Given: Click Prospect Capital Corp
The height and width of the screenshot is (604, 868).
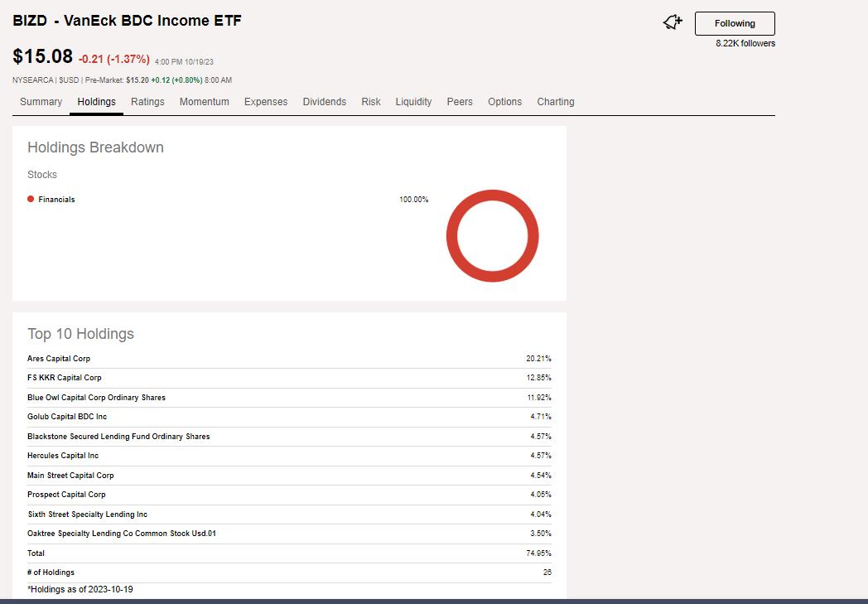Looking at the screenshot, I should pyautogui.click(x=66, y=495).
